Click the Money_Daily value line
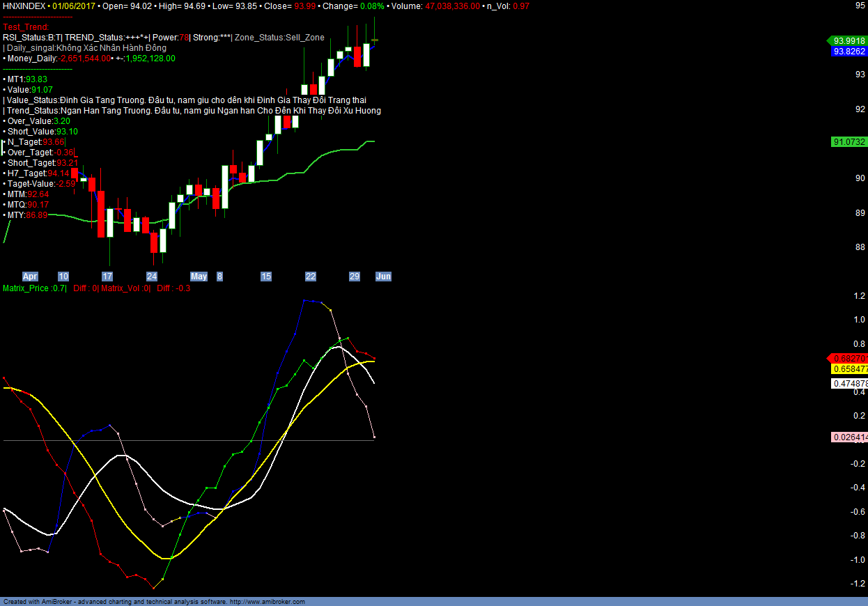Viewport: 868px width, 606px height. click(x=89, y=59)
